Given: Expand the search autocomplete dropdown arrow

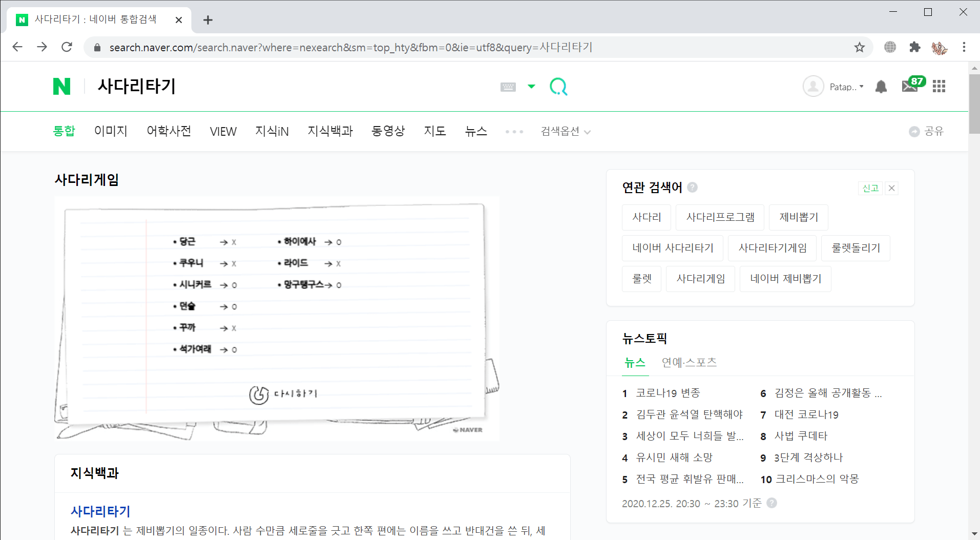Looking at the screenshot, I should click(x=531, y=86).
